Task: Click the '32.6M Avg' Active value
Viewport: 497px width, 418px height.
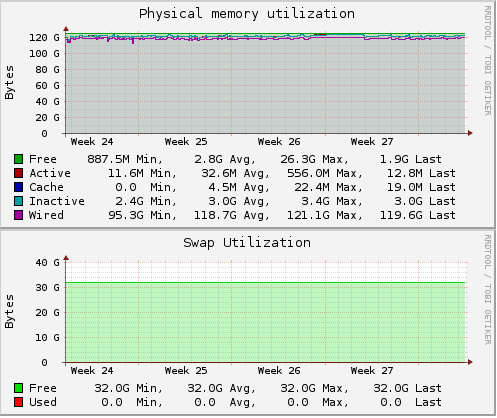Action: pyautogui.click(x=235, y=173)
